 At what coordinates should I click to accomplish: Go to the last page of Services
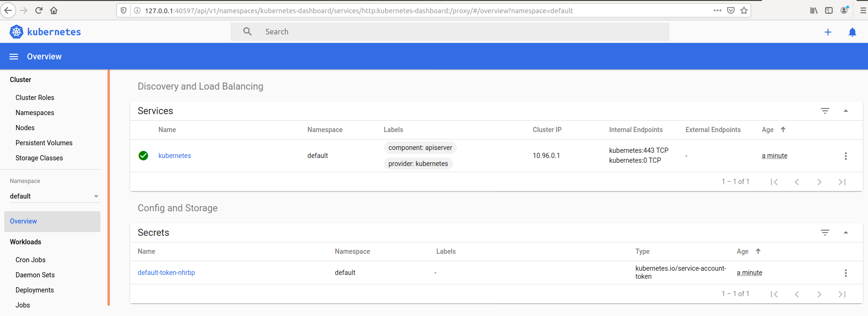pyautogui.click(x=842, y=182)
